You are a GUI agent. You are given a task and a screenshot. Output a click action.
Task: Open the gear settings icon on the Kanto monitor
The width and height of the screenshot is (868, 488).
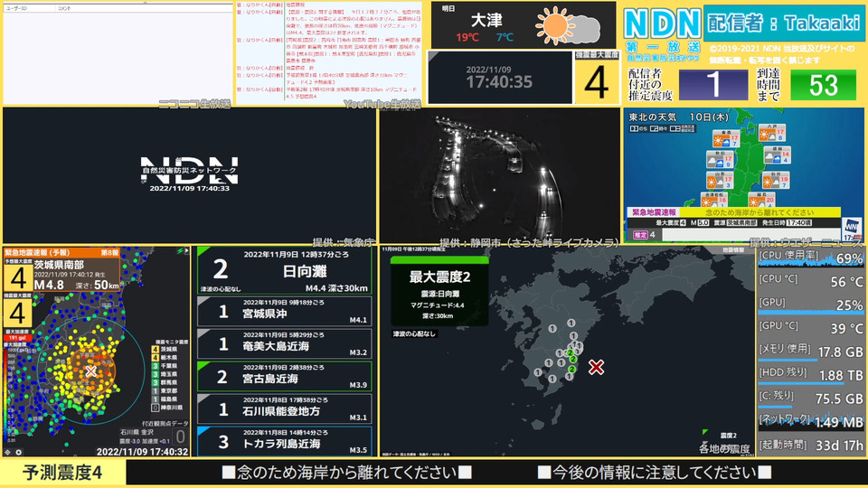pyautogui.click(x=18, y=452)
